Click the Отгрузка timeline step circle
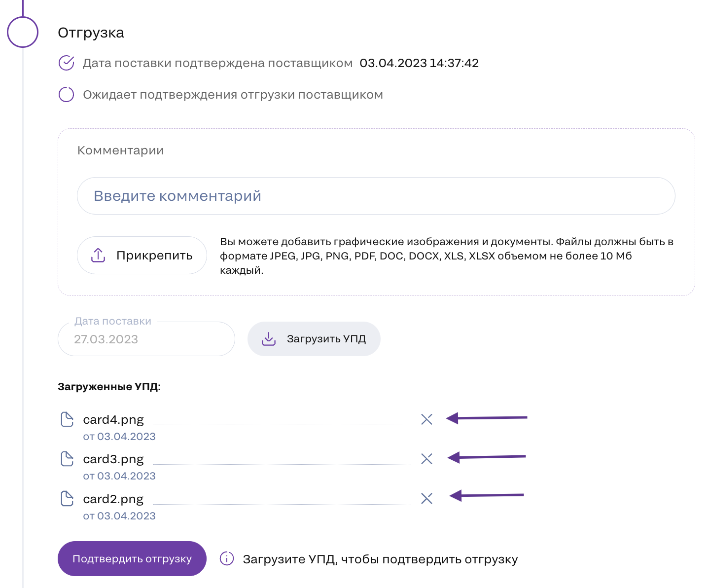 23,32
